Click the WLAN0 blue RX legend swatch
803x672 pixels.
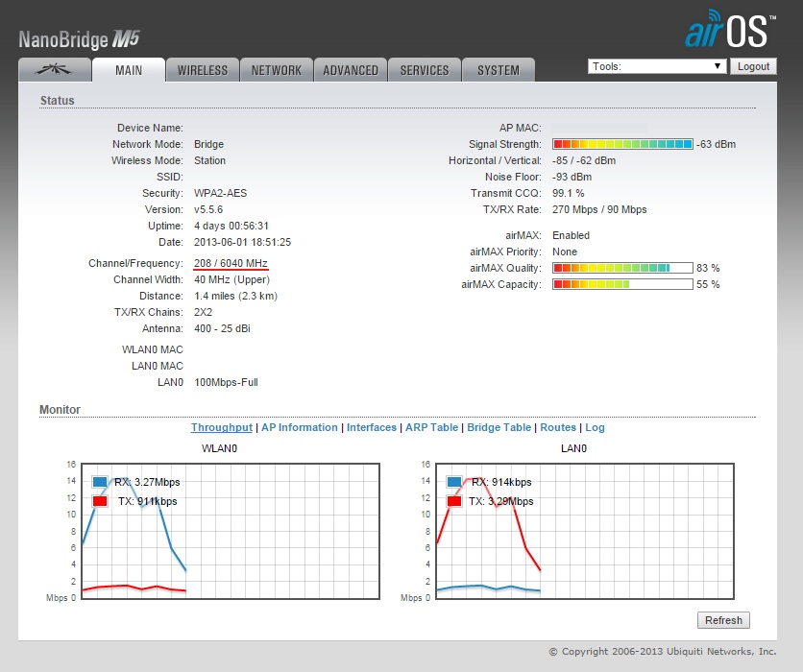click(100, 482)
